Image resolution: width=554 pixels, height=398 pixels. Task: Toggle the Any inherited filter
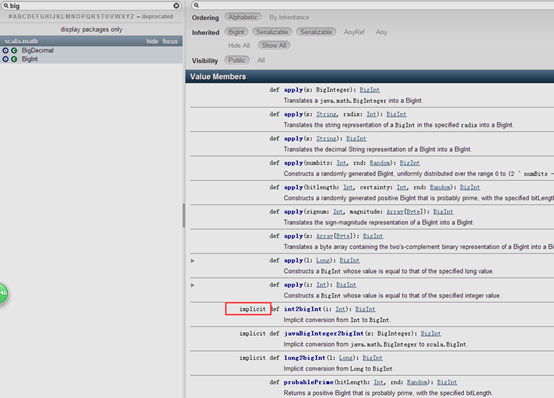tap(381, 32)
